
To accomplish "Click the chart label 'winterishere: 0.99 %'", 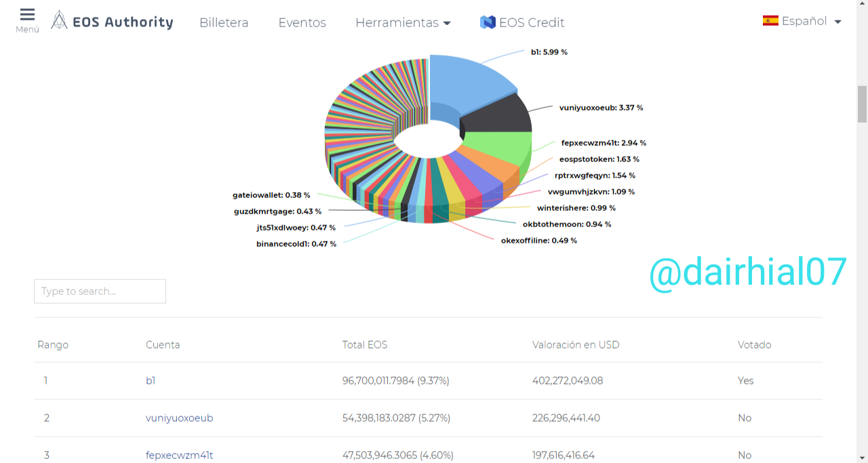I will 576,208.
